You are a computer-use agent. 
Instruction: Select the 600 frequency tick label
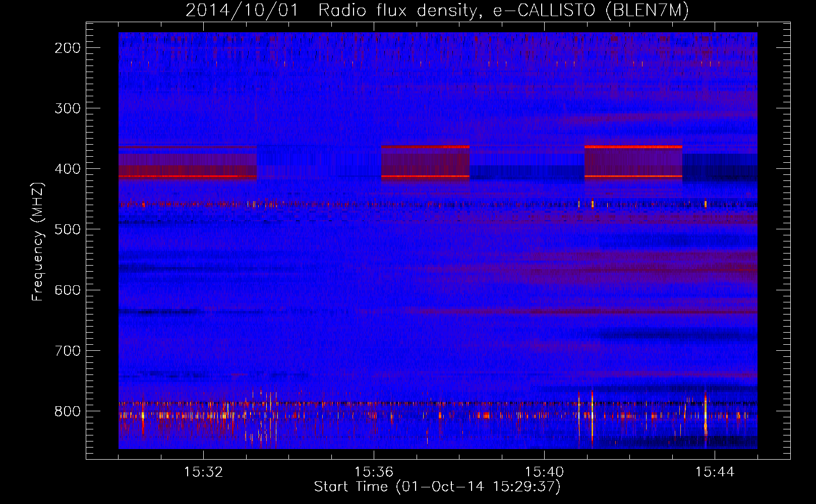tap(68, 290)
